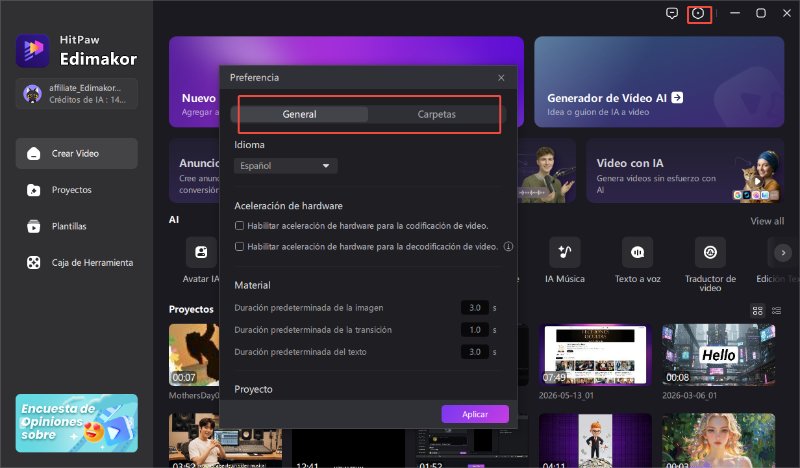Click the Aplicar button
The width and height of the screenshot is (800, 468).
pyautogui.click(x=475, y=414)
